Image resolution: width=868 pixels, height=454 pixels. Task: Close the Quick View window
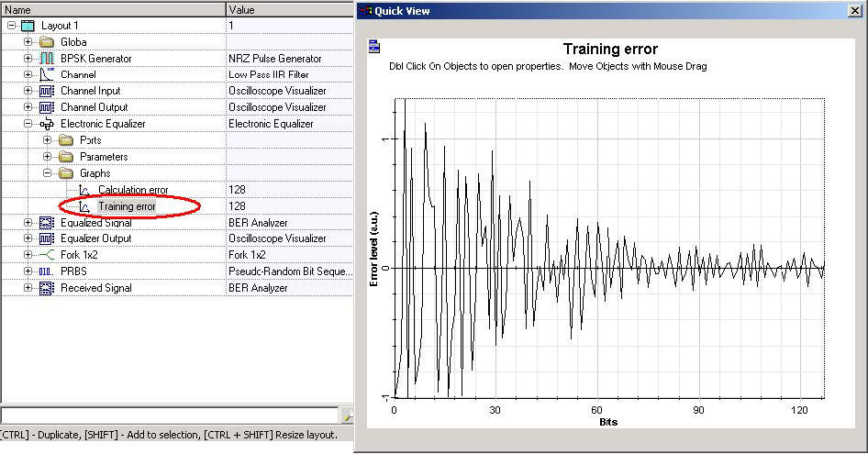855,10
